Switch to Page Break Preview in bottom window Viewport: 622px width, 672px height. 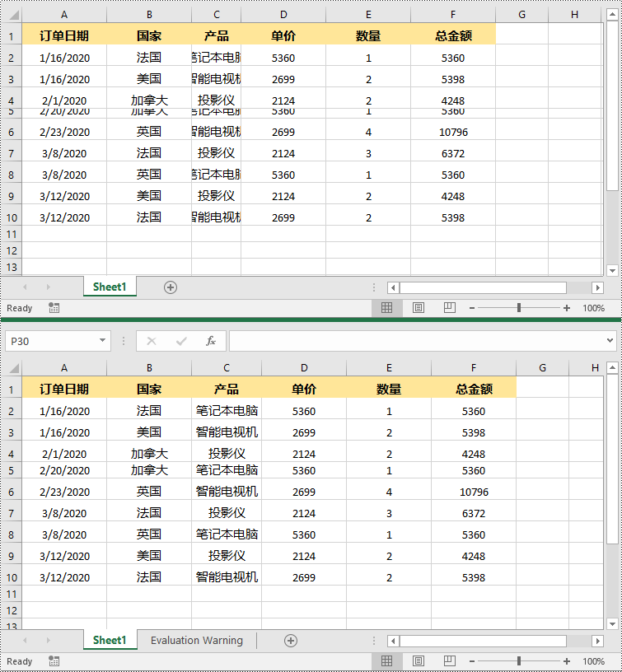450,660
